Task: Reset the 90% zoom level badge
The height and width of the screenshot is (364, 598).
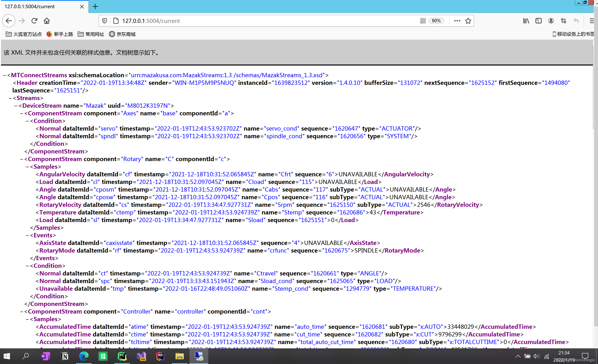Action: click(x=436, y=21)
